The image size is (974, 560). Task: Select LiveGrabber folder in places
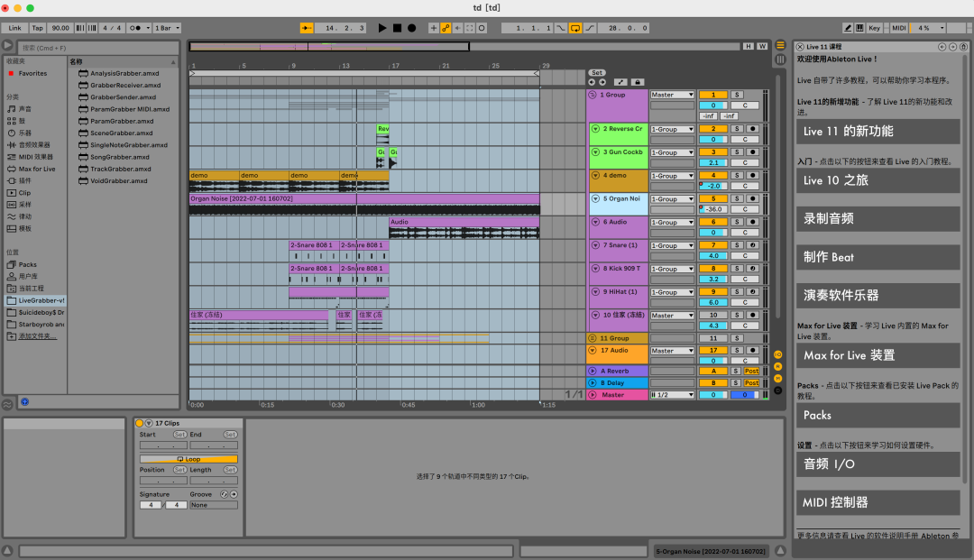[x=35, y=300]
